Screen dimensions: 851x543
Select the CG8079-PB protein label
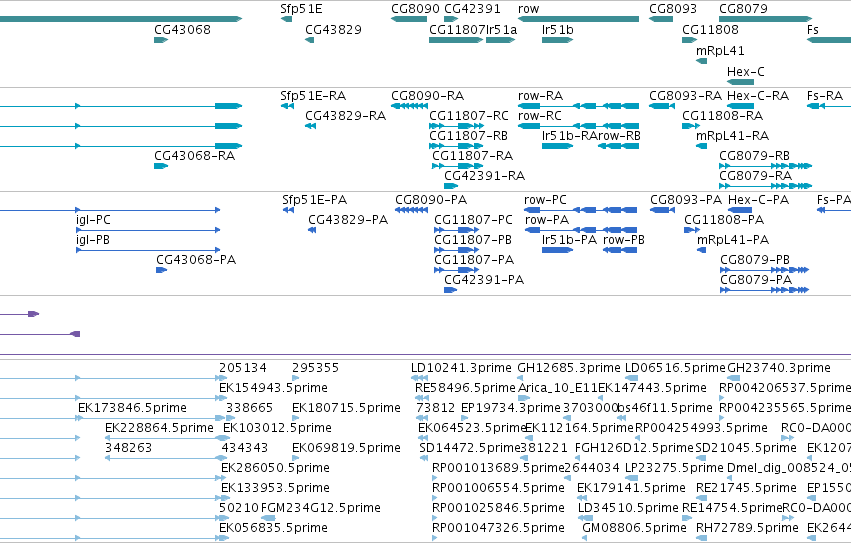[754, 260]
